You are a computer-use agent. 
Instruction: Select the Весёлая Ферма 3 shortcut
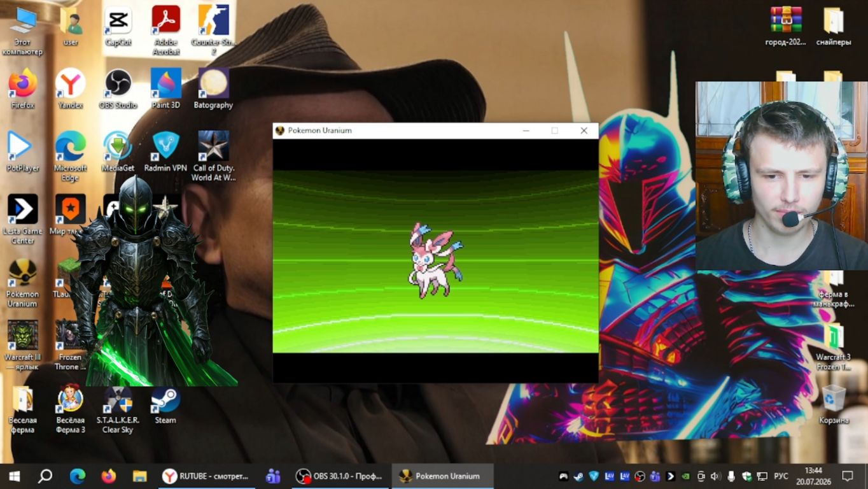71,408
